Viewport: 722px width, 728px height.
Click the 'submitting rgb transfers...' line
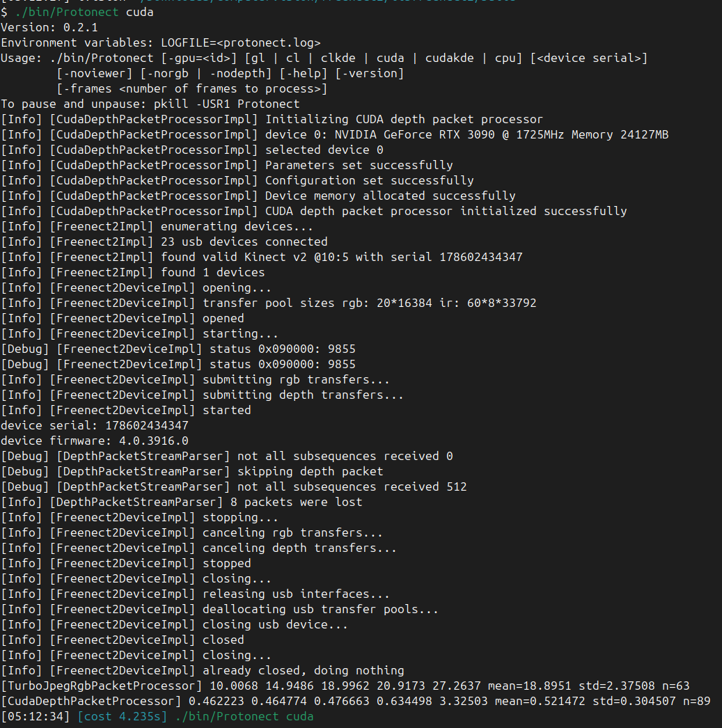195,380
